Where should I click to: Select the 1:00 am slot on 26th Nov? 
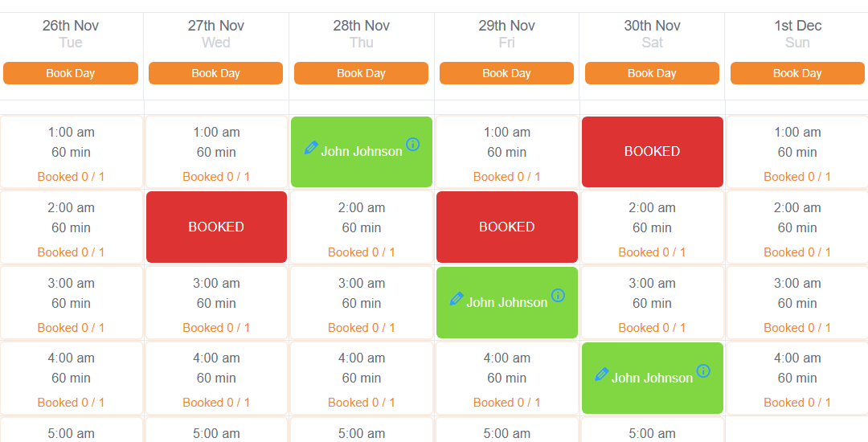(71, 152)
